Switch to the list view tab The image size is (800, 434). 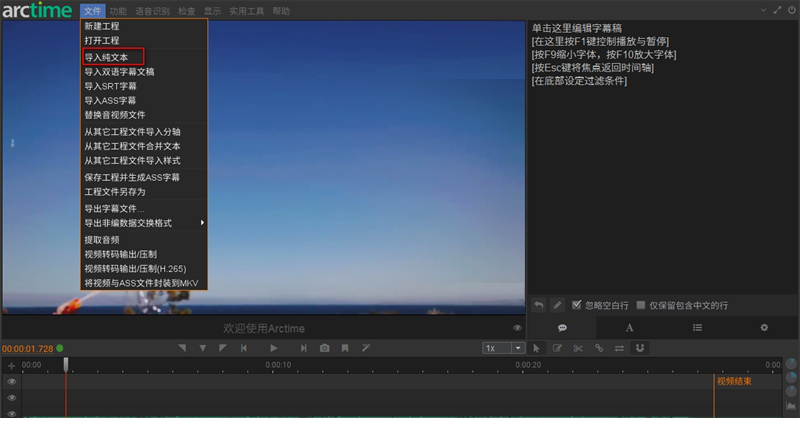coord(697,328)
